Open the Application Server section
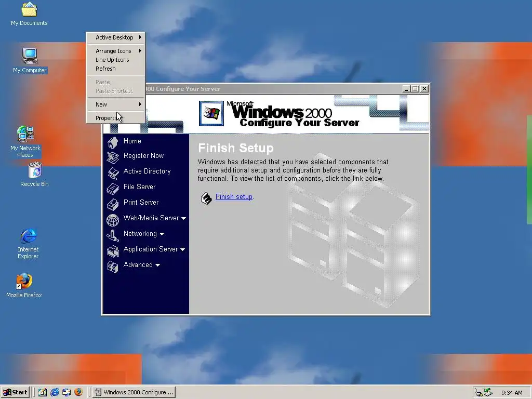Viewport: 532px width, 399px height. click(151, 249)
